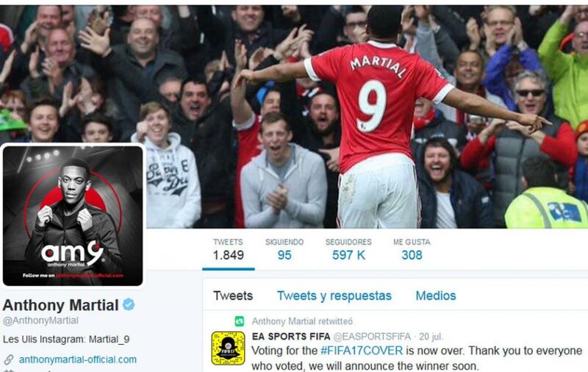Switch to the Tweets timeline tab
Viewport: 588px width, 372px height.
click(233, 296)
